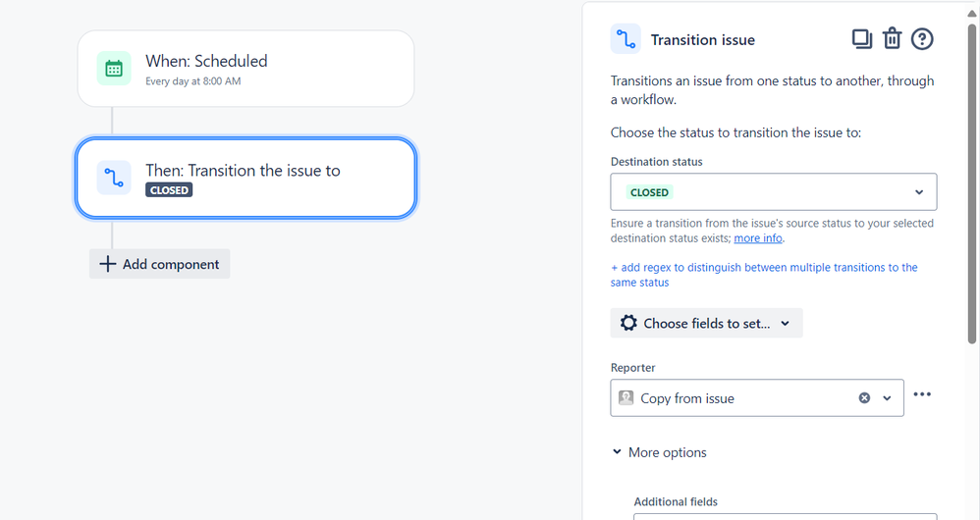Open the Destination status dropdown
Screen dimensions: 980x520
click(x=774, y=192)
